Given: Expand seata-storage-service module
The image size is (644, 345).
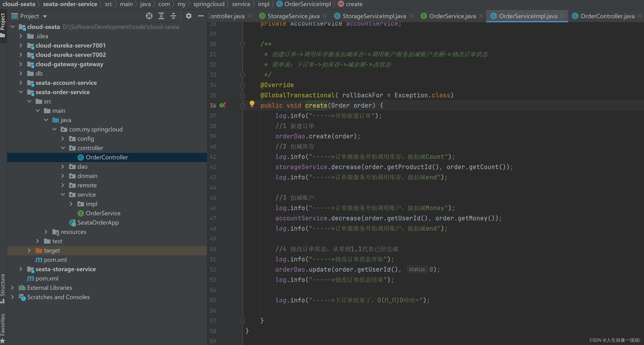Looking at the screenshot, I should coord(21,269).
